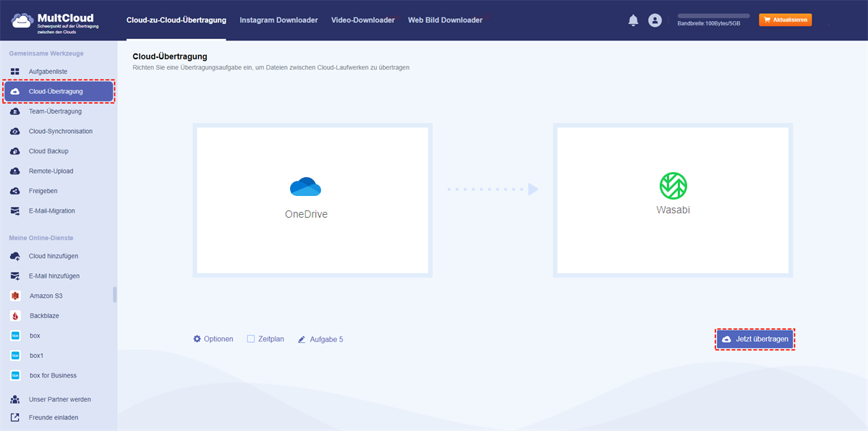This screenshot has height=431, width=868.
Task: Click the sidebar scrollbar handle
Action: (x=114, y=294)
